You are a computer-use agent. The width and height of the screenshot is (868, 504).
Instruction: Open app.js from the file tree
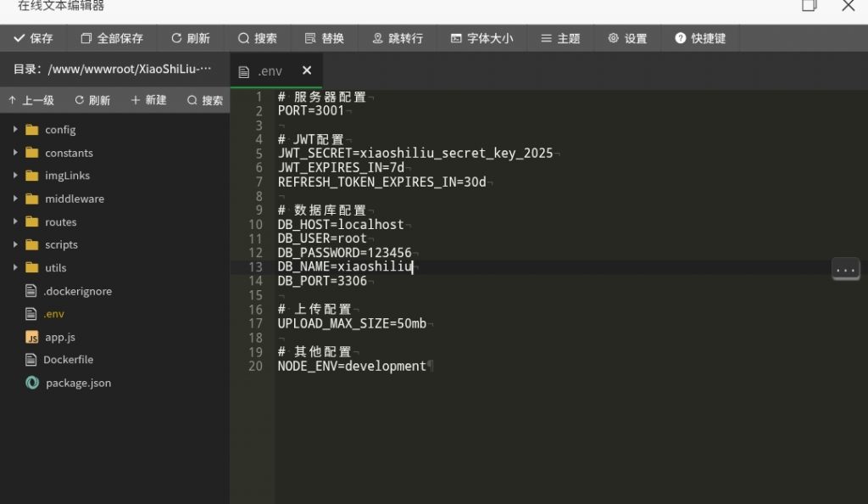coord(60,337)
